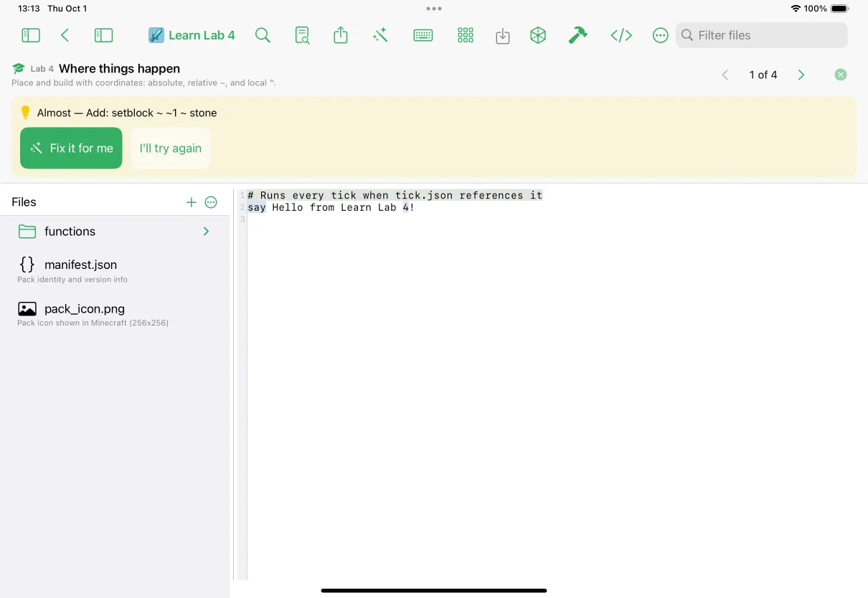This screenshot has height=598, width=868.
Task: Tap the lightbulb hint icon
Action: click(x=26, y=113)
